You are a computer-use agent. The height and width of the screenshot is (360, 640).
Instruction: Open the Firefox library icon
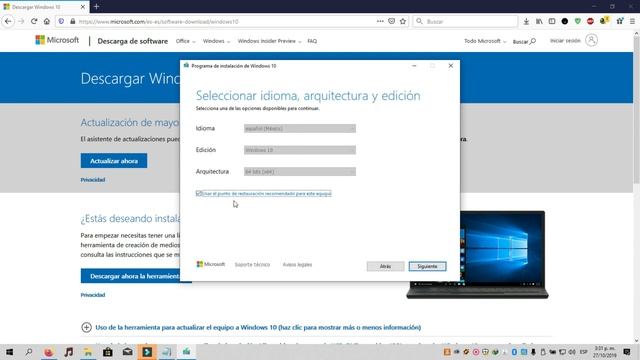[539, 21]
